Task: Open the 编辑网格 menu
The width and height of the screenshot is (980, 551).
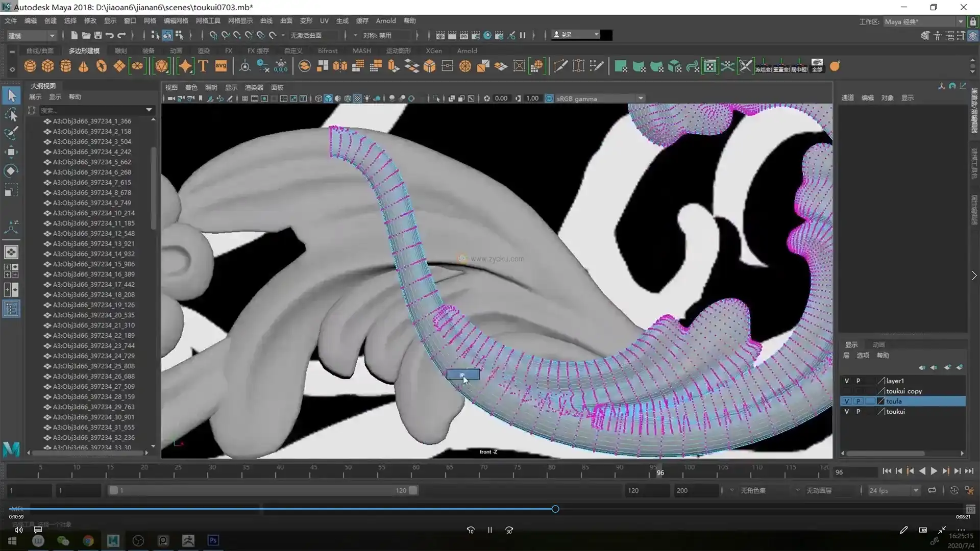Action: click(x=176, y=21)
